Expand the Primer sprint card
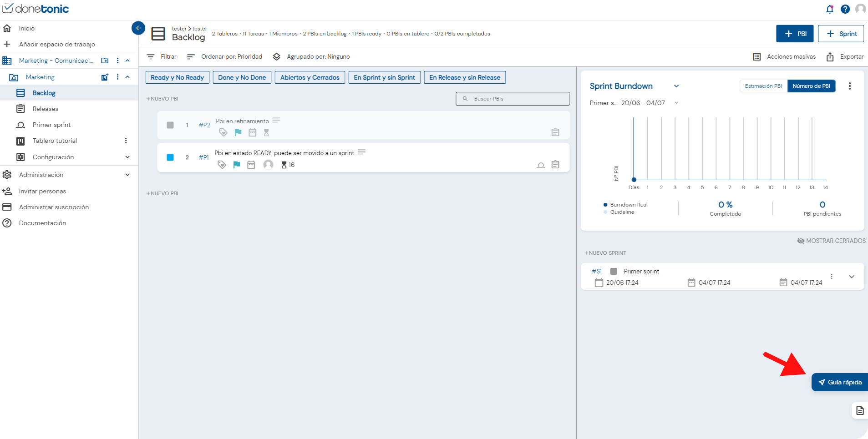868x439 pixels. [x=852, y=277]
